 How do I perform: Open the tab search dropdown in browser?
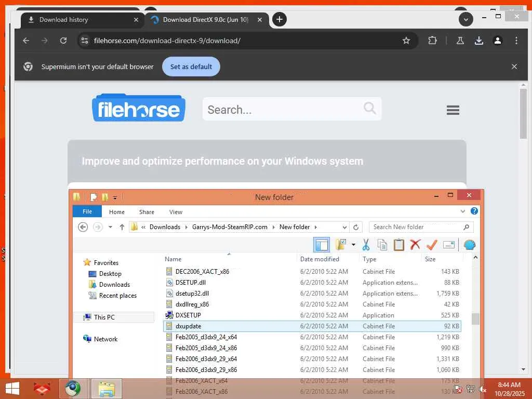[x=466, y=20]
